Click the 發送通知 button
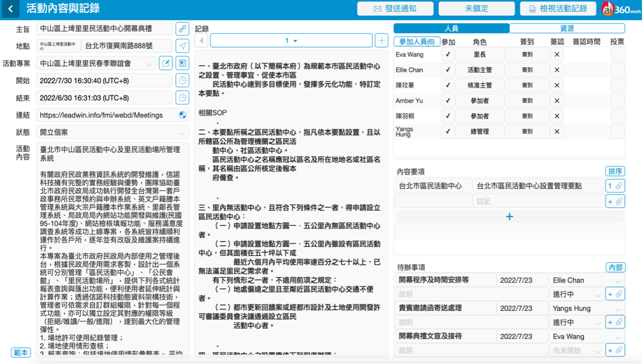The width and height of the screenshot is (644, 364). (395, 9)
